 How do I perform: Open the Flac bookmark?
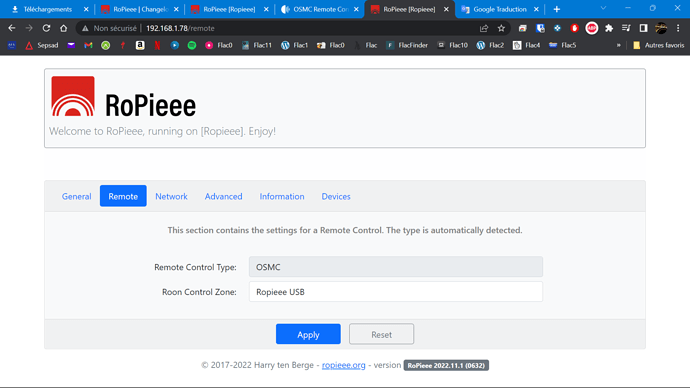click(x=366, y=45)
